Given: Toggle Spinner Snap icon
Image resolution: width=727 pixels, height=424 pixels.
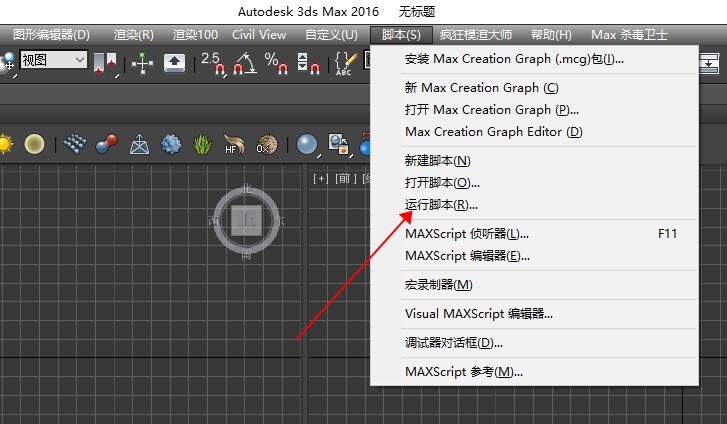Looking at the screenshot, I should point(308,63).
